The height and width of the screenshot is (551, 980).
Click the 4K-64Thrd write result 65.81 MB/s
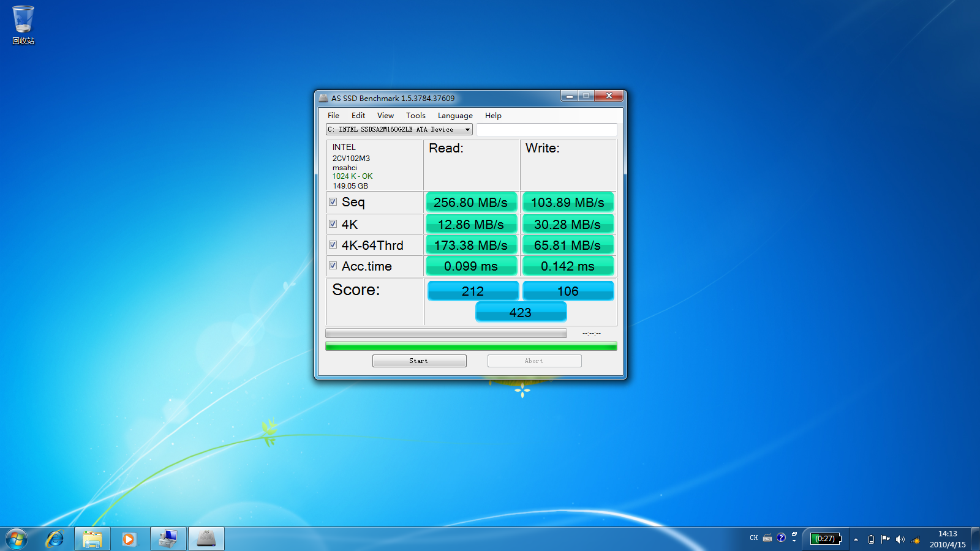tap(568, 245)
